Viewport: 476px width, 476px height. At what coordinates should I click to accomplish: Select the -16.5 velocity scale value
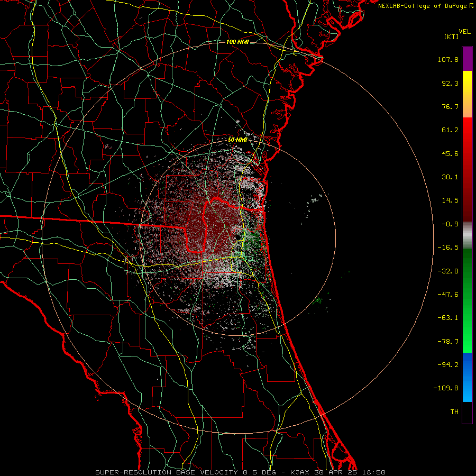448,248
